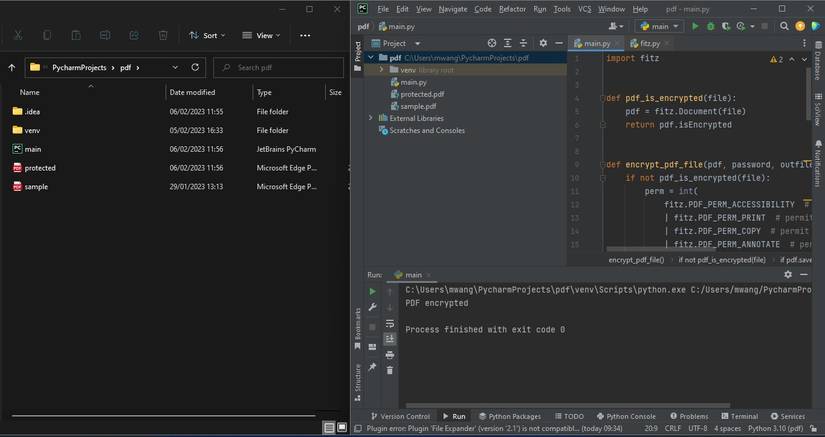Switch to the fitz.py editor tab
Screen dimensions: 825x437
649,43
